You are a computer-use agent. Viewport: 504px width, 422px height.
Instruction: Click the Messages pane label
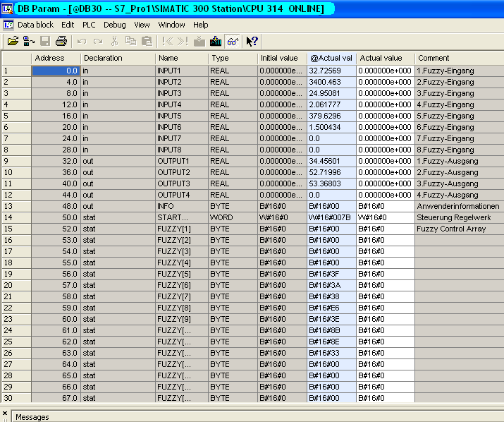(x=32, y=417)
